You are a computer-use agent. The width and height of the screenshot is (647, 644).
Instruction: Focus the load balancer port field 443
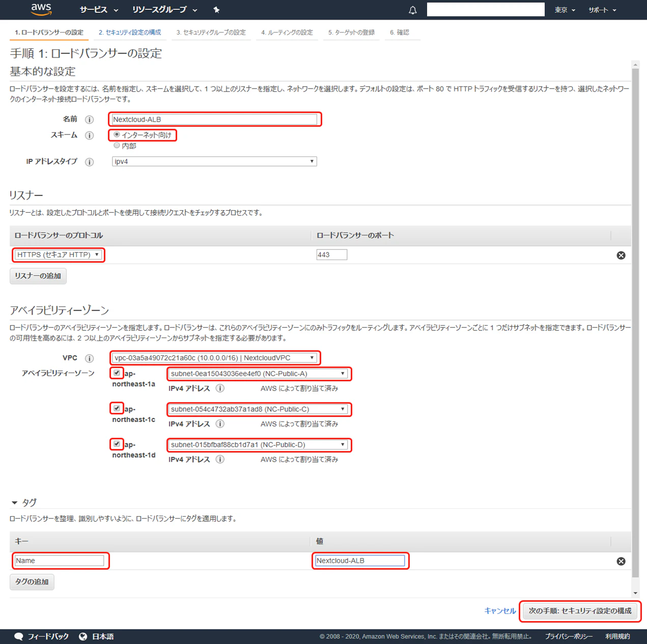tap(332, 255)
